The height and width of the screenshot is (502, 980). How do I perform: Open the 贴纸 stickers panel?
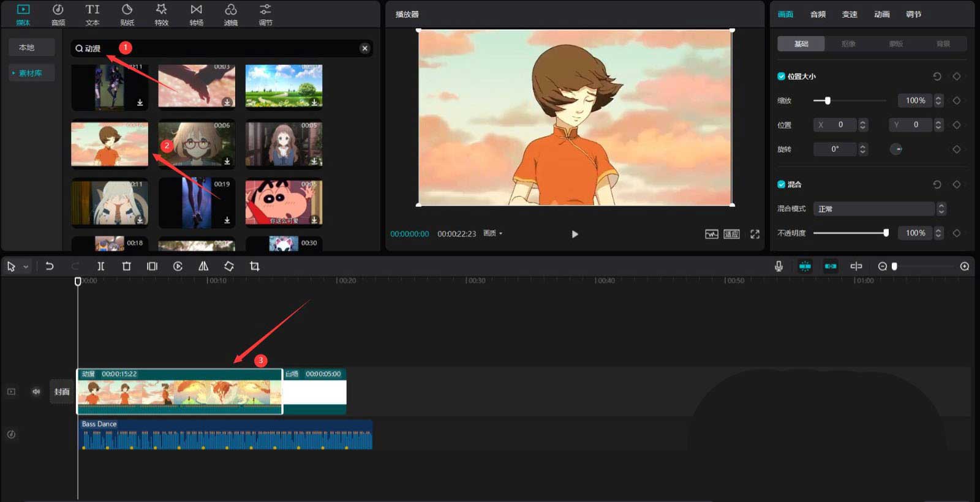[x=127, y=15]
